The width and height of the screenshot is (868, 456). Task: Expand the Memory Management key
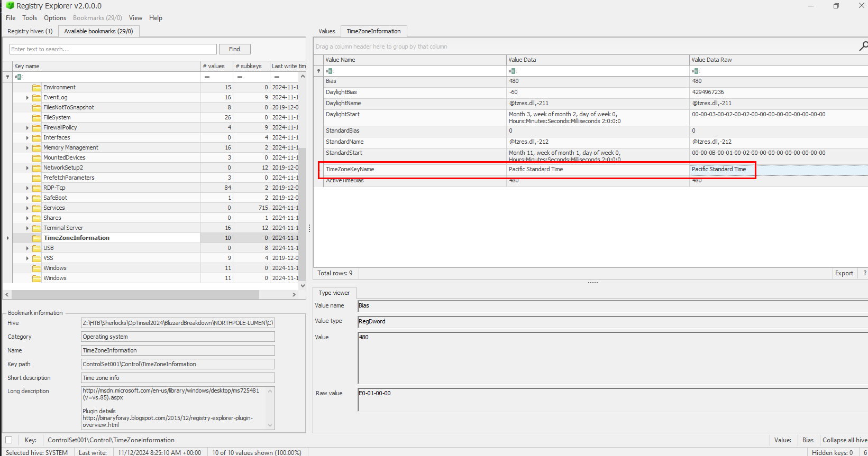pyautogui.click(x=28, y=147)
